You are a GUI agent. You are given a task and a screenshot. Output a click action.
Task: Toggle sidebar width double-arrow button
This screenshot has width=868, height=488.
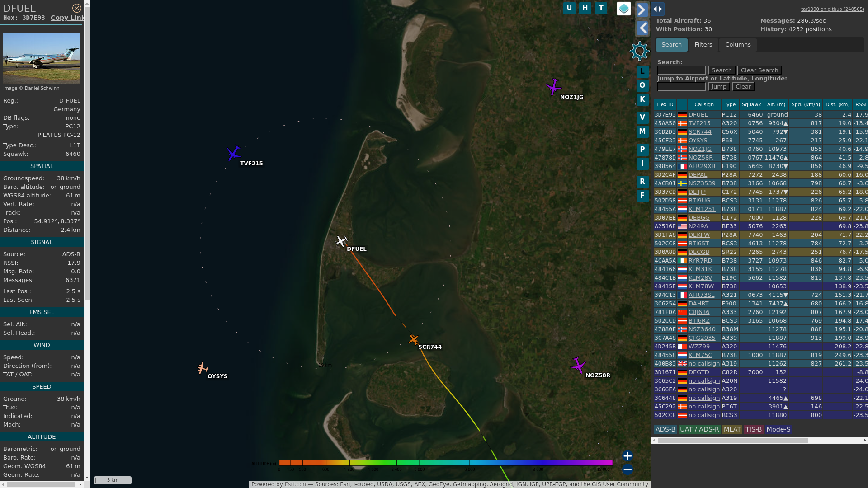658,9
